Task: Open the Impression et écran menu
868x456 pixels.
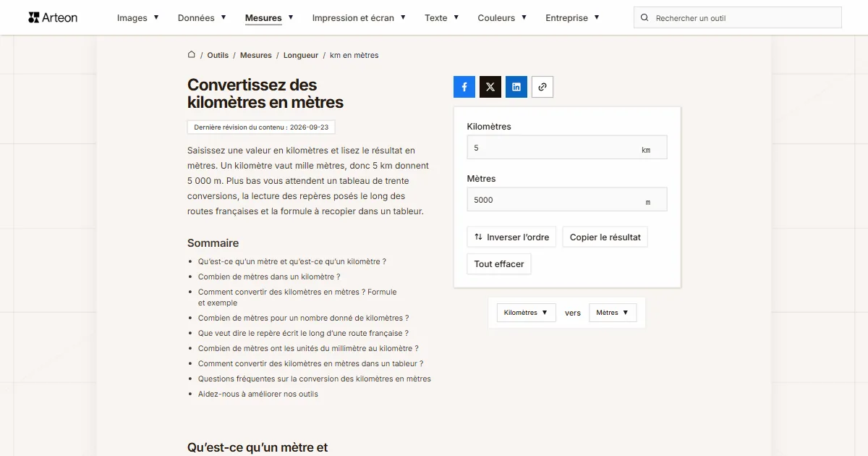Action: [359, 17]
